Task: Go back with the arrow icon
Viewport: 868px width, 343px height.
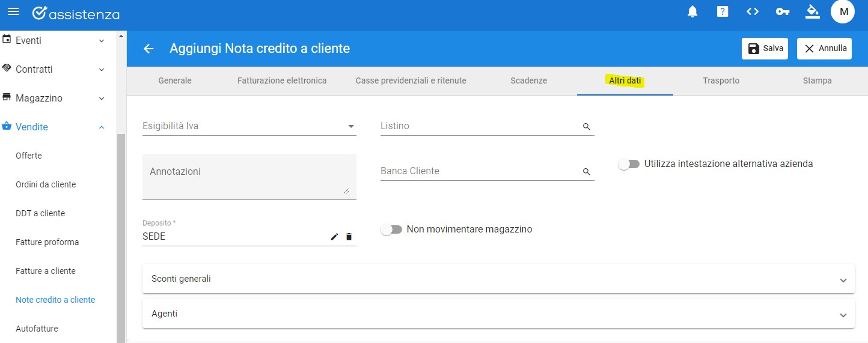Action: [x=149, y=49]
